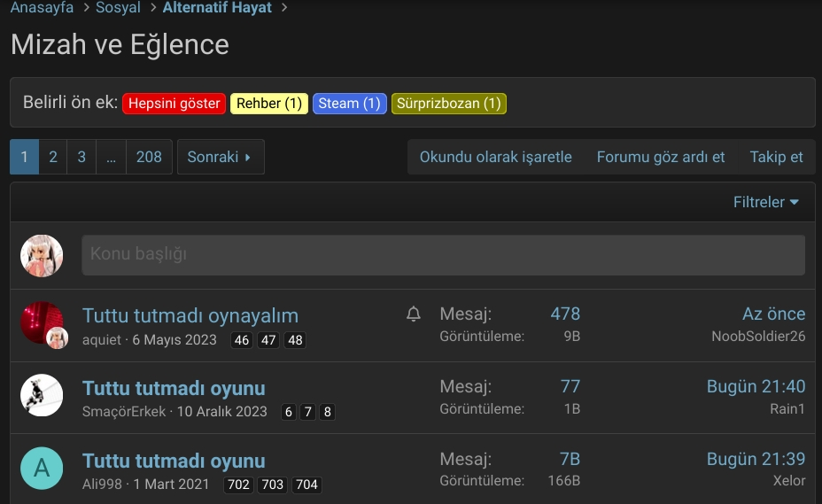Focus the Konu başlığı input field
This screenshot has height=504, width=822.
(x=443, y=255)
